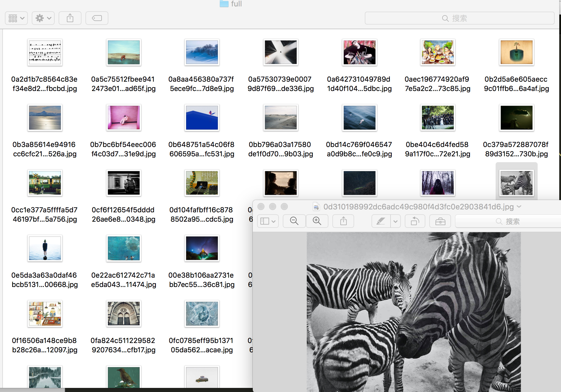Select the birds-on-wires thumbnail 0a2d1b7c8564c83e
The height and width of the screenshot is (392, 561).
point(45,52)
